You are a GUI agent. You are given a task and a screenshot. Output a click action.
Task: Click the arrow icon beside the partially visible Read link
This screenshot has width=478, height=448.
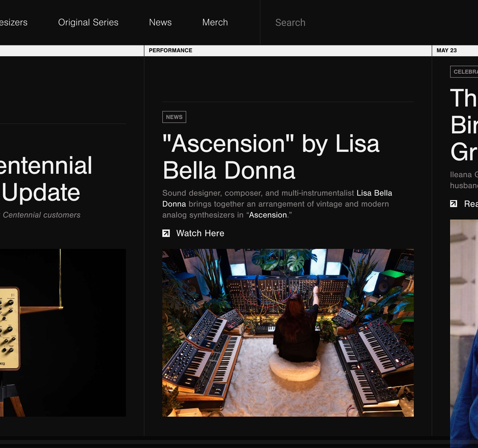pos(453,204)
